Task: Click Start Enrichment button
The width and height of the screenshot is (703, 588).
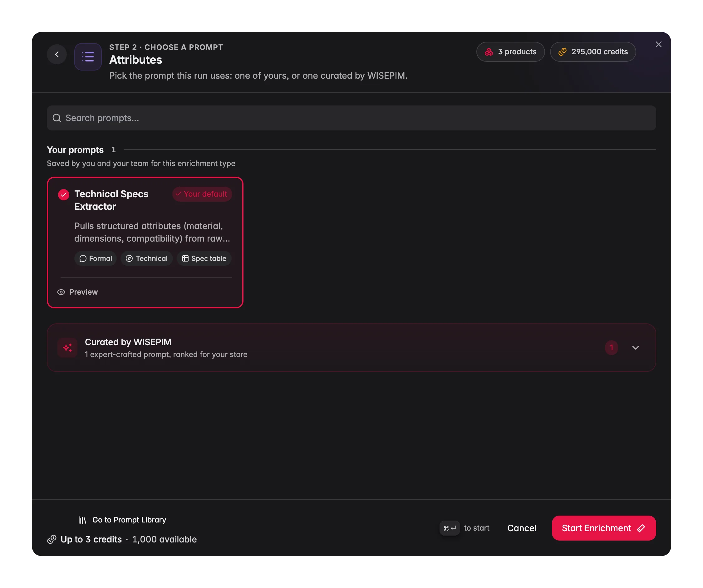Action: [x=604, y=528]
